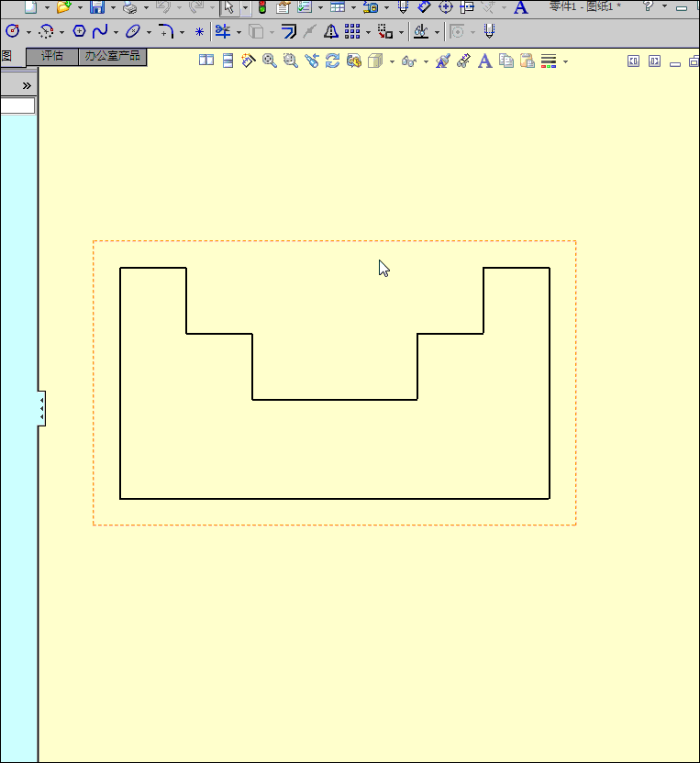This screenshot has height=763, width=700.
Task: Select the Move Entities tool
Action: click(385, 31)
